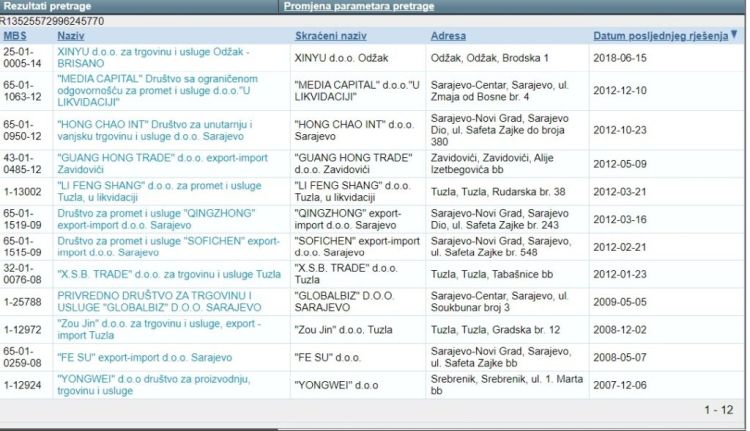
Task: Select the Rezultati pretrage tab
Action: pyautogui.click(x=47, y=6)
